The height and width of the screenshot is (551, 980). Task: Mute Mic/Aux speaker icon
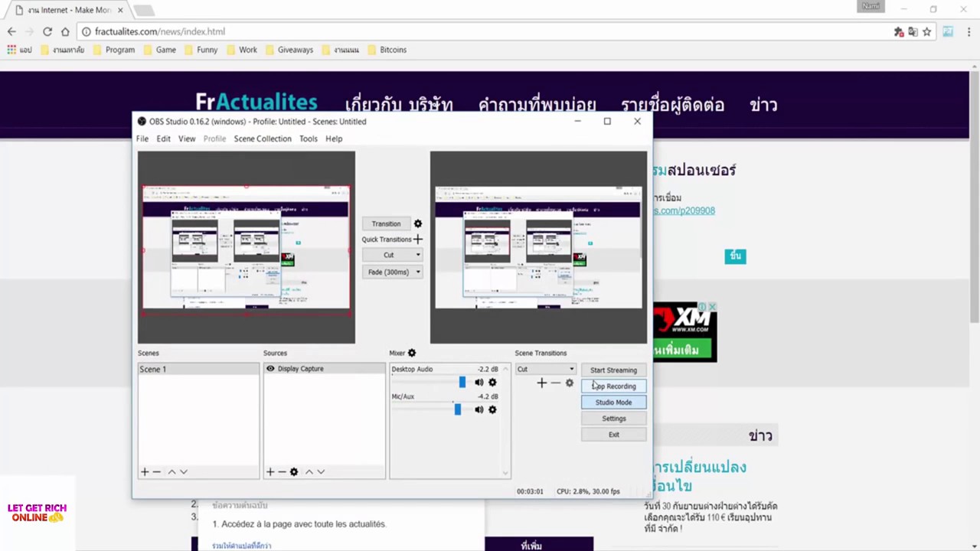(x=479, y=410)
